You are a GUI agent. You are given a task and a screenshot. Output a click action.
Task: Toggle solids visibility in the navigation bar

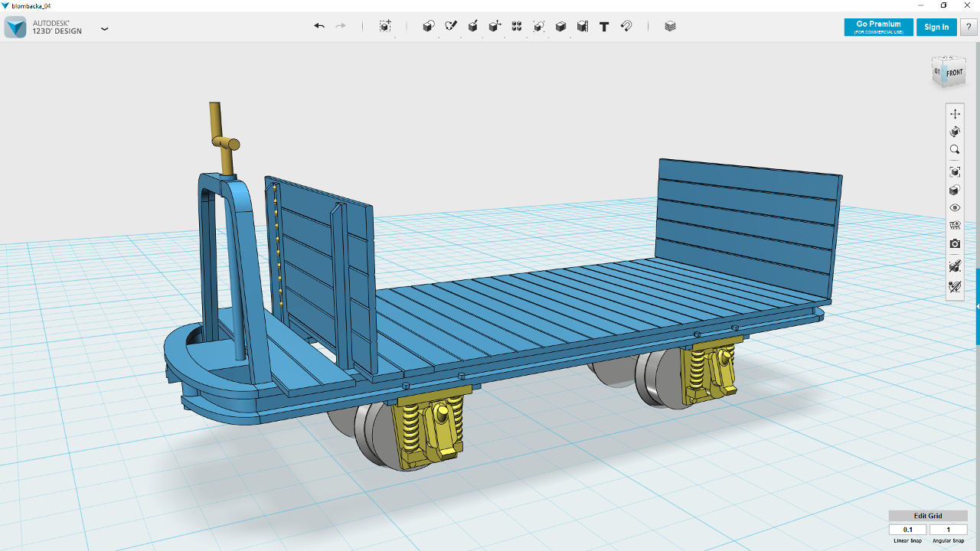955,266
